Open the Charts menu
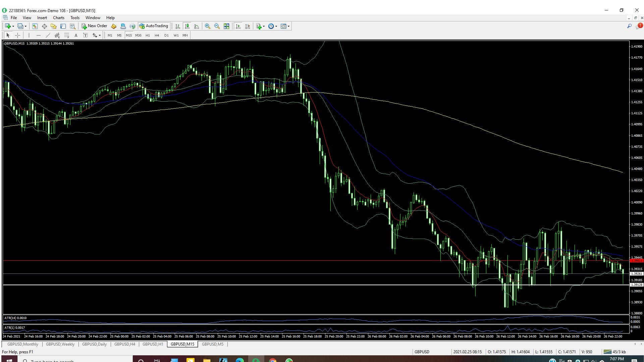Viewport: 644px width, 362px height. pyautogui.click(x=59, y=18)
